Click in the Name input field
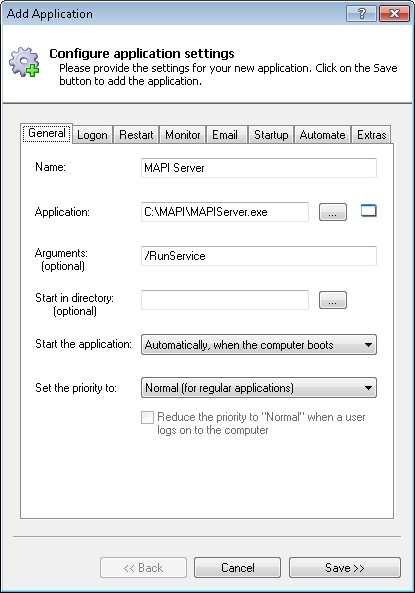 [259, 168]
